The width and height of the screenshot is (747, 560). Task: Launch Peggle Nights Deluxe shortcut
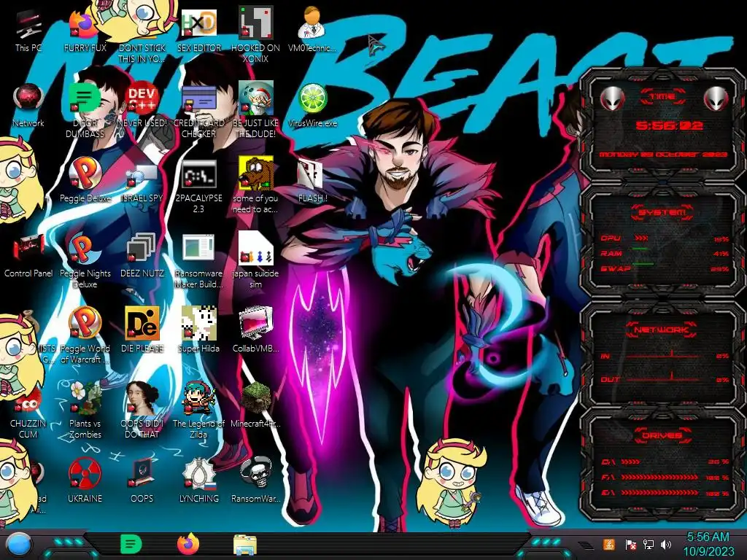pos(85,261)
